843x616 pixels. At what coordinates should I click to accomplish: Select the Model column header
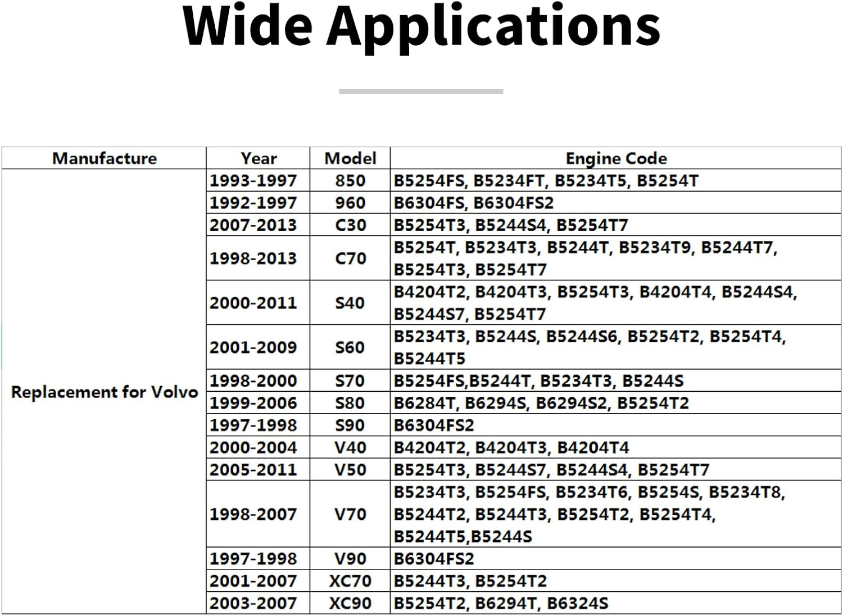tap(350, 158)
